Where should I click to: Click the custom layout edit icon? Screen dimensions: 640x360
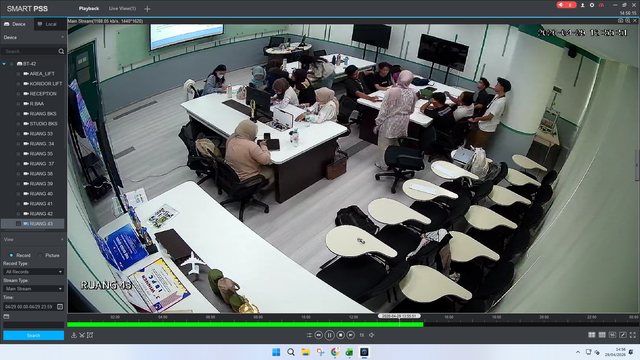click(x=623, y=335)
